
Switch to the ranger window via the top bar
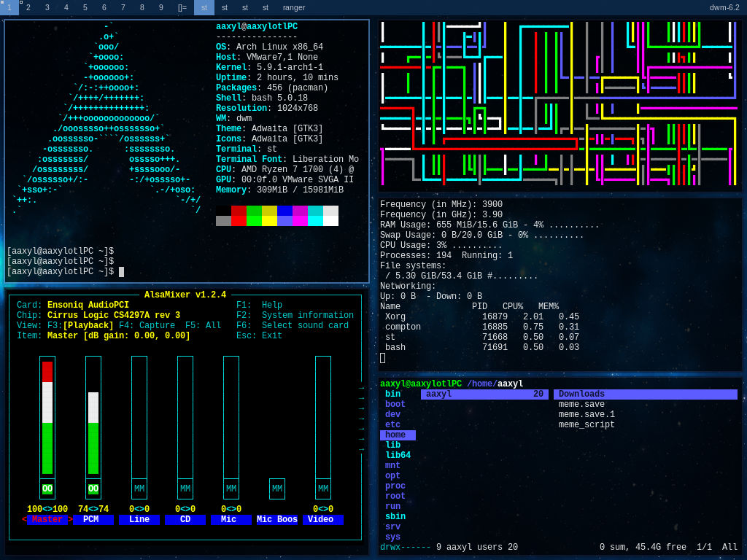point(295,7)
